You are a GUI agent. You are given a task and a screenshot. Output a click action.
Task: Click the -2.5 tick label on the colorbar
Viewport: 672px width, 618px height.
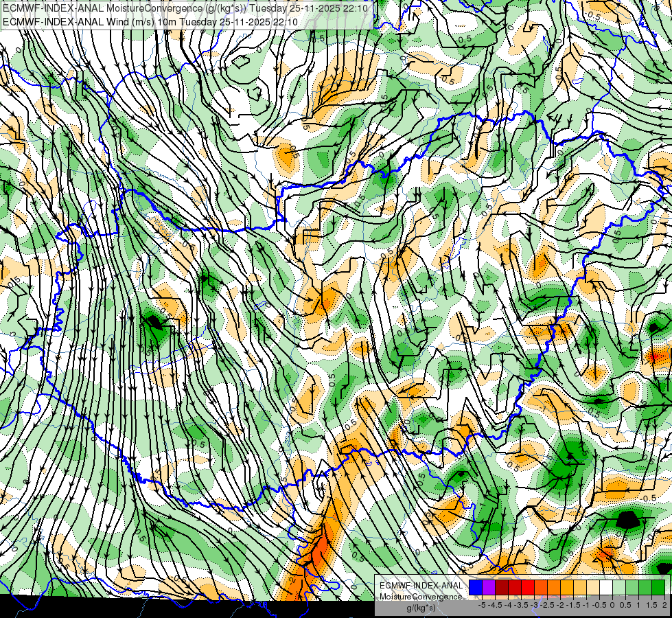tap(548, 605)
